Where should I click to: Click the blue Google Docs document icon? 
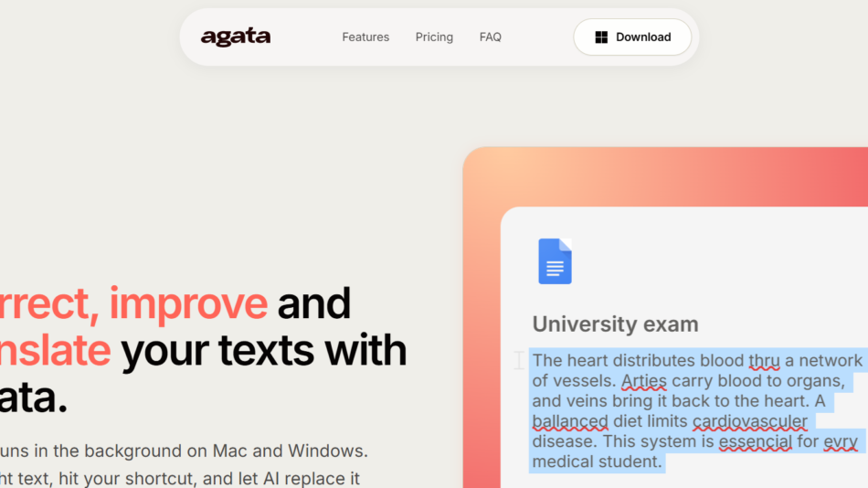[555, 261]
